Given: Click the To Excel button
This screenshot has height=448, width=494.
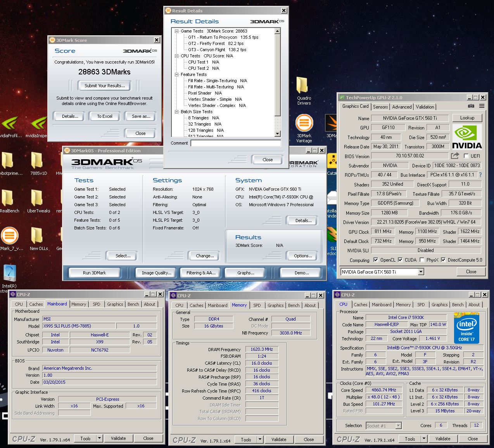Looking at the screenshot, I should [105, 116].
